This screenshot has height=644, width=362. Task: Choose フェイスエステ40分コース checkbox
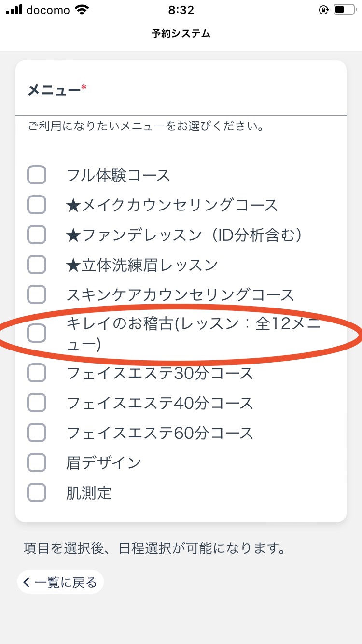37,403
